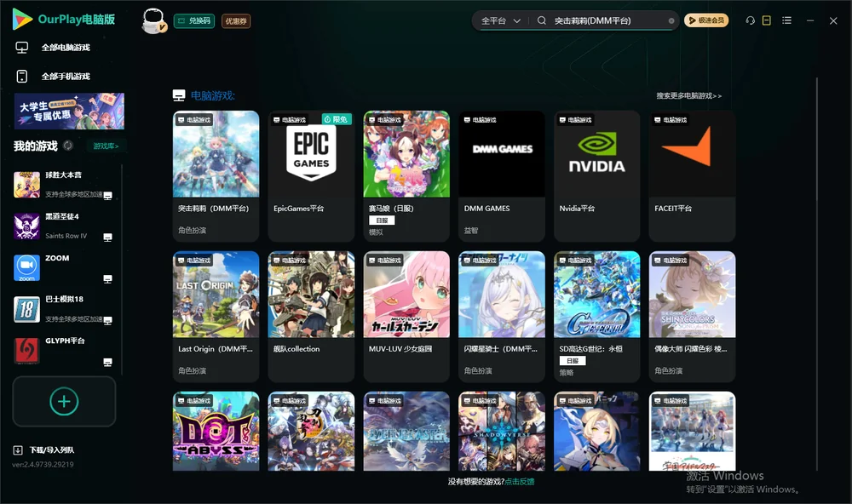Select the 突击莉莉 (DMM平台) game card
This screenshot has width=852, height=504.
pos(216,176)
